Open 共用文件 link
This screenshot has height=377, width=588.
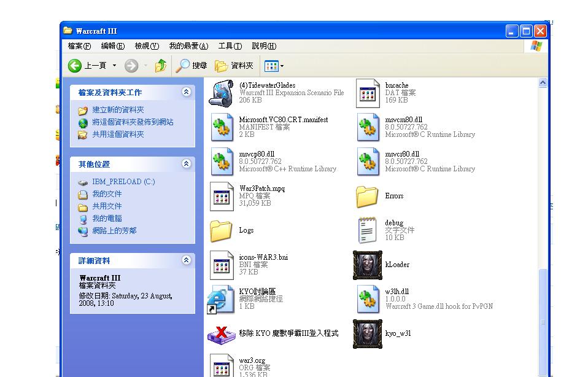click(107, 206)
